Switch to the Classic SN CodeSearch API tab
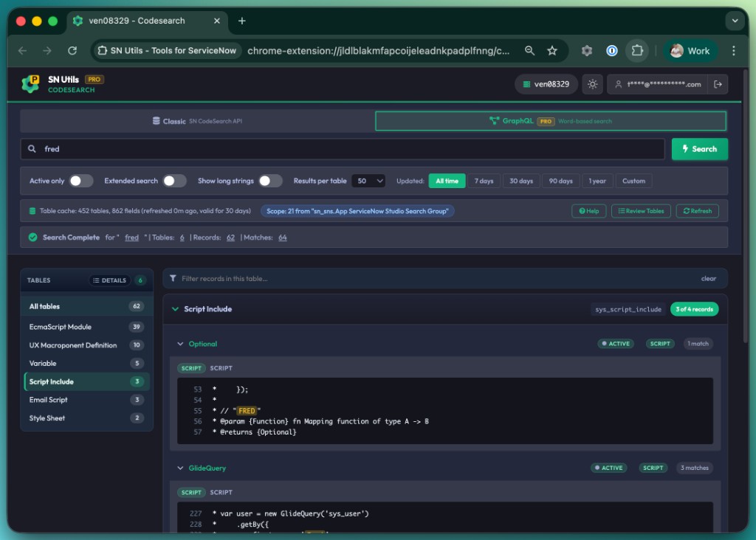The width and height of the screenshot is (756, 540). (x=197, y=121)
